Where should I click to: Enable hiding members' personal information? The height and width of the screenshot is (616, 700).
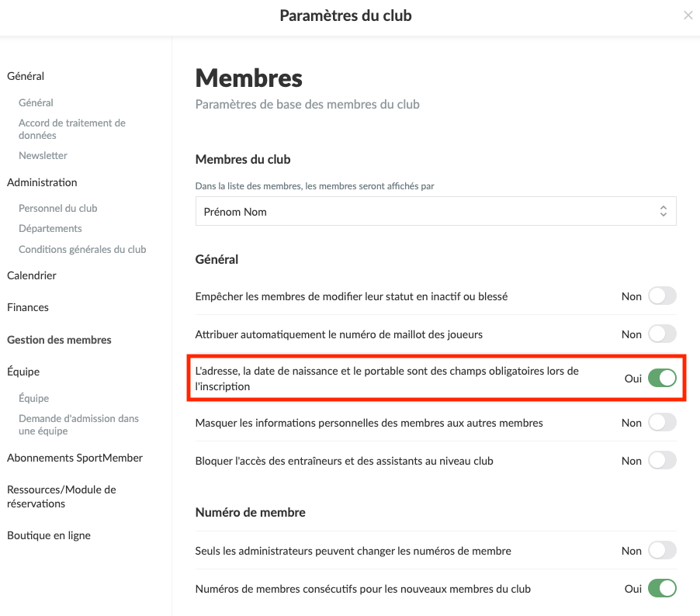662,423
